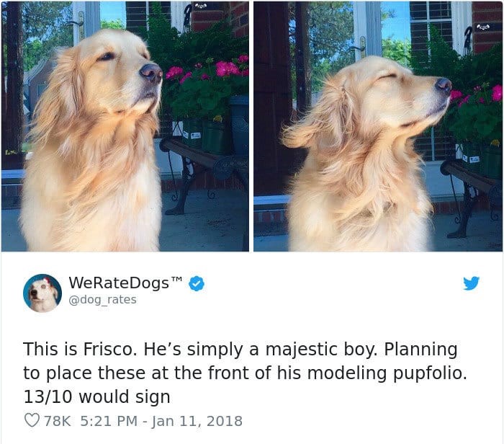The width and height of the screenshot is (504, 444).
Task: Like the tweet with the heart icon
Action: pyautogui.click(x=32, y=420)
